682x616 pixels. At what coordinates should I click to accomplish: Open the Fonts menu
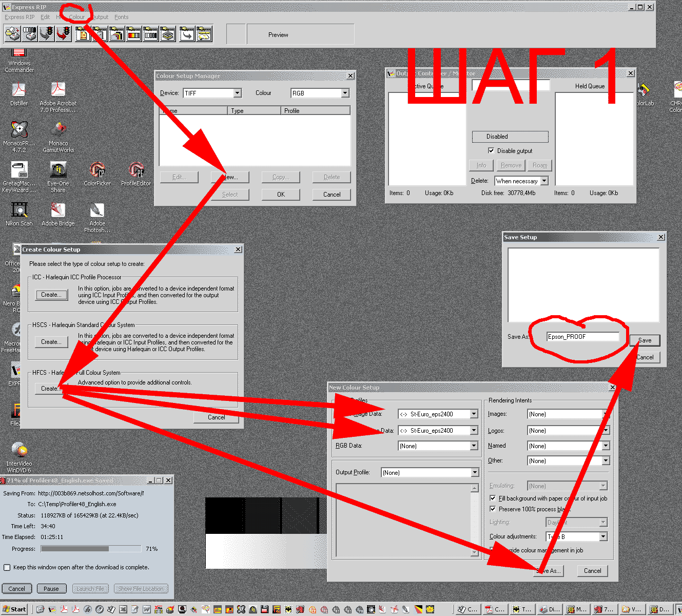[122, 17]
